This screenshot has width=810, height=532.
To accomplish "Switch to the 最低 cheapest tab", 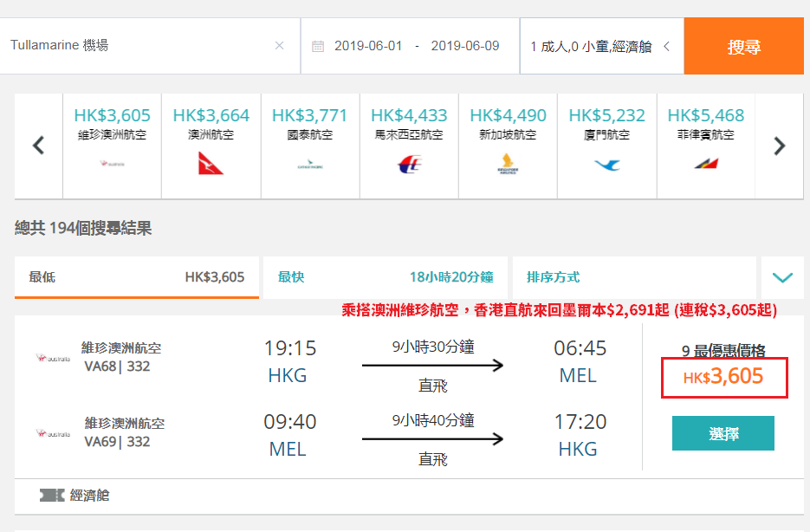I will (x=136, y=277).
